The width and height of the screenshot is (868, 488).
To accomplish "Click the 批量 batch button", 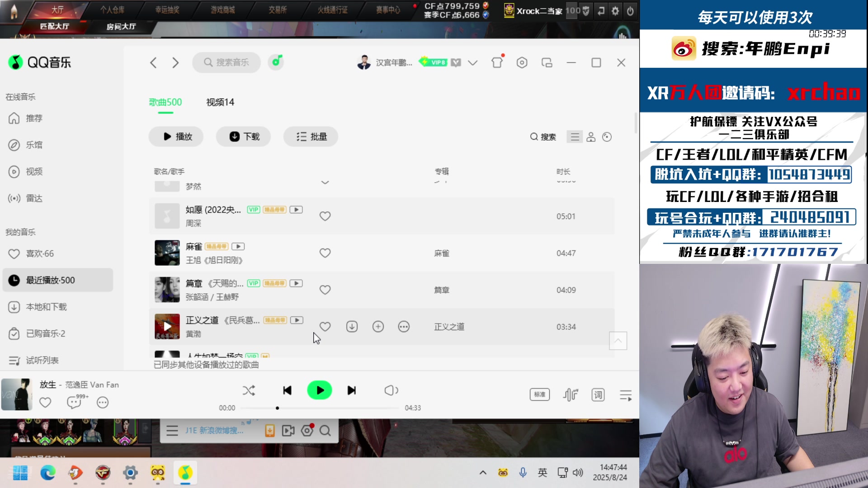I will (x=311, y=136).
